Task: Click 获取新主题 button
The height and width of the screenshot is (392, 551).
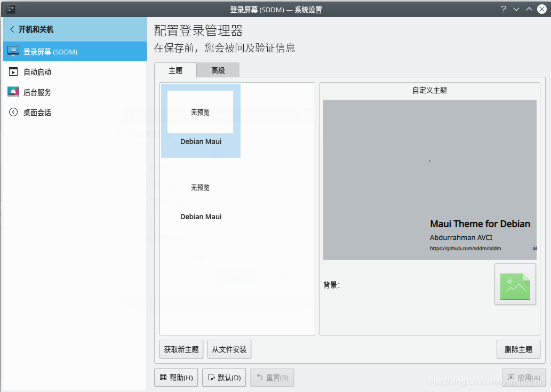Action: coord(181,349)
